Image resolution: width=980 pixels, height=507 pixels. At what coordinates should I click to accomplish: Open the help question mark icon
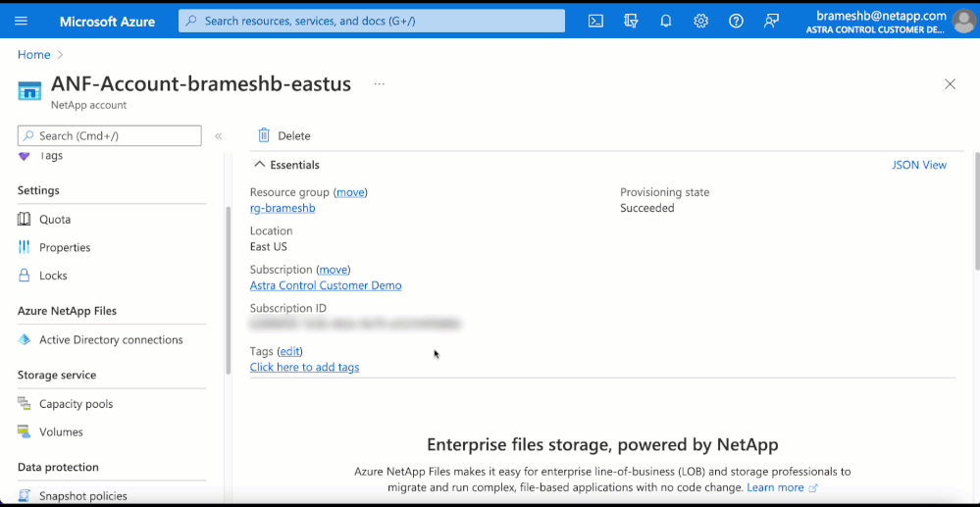[x=736, y=21]
